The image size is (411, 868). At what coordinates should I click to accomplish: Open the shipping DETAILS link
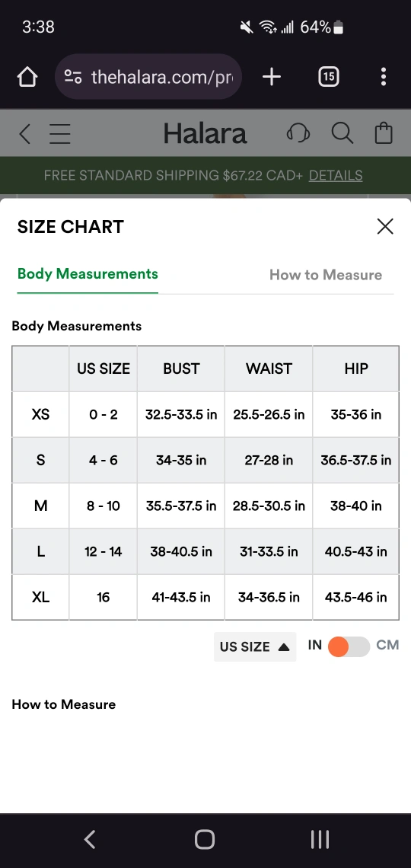[x=335, y=175]
